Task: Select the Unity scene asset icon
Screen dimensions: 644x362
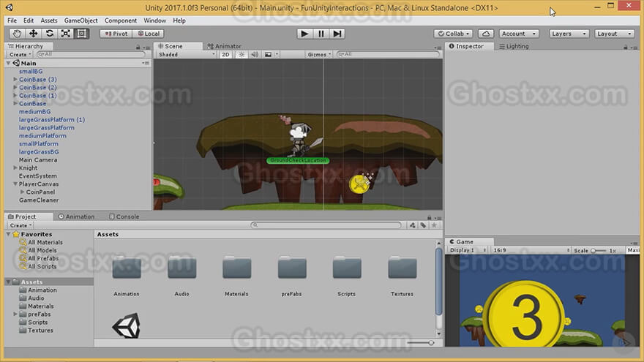Action: click(x=127, y=325)
